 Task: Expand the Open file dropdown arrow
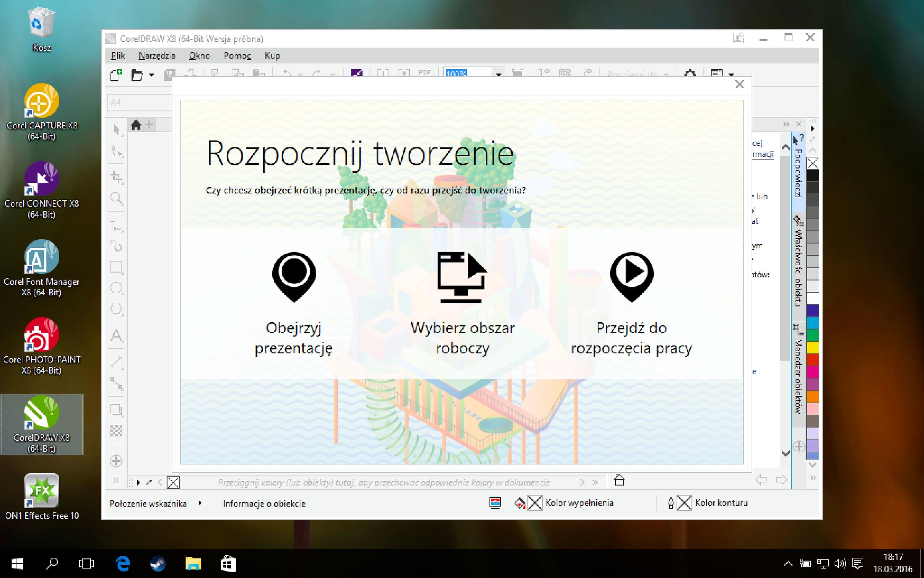(152, 75)
